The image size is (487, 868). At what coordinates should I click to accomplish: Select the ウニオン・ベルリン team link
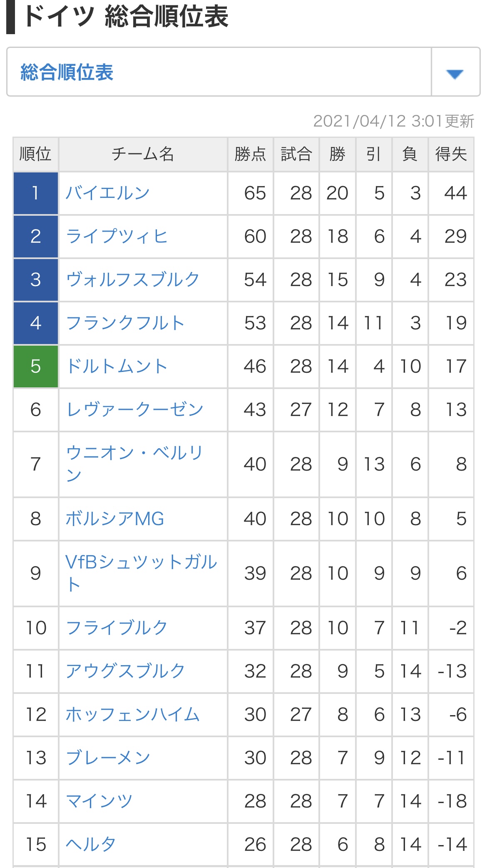click(134, 464)
